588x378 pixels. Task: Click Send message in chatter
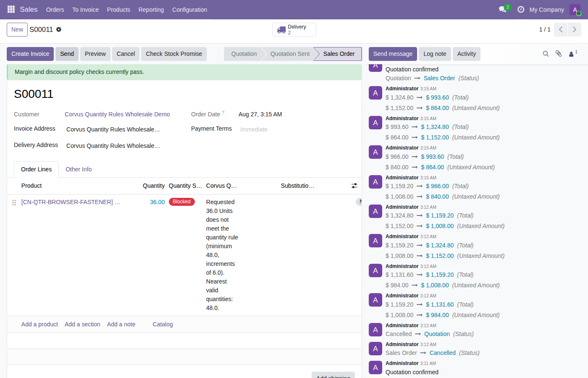[393, 54]
